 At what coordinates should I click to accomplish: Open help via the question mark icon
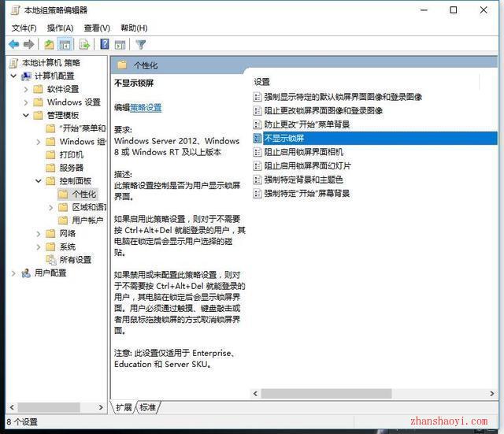105,44
